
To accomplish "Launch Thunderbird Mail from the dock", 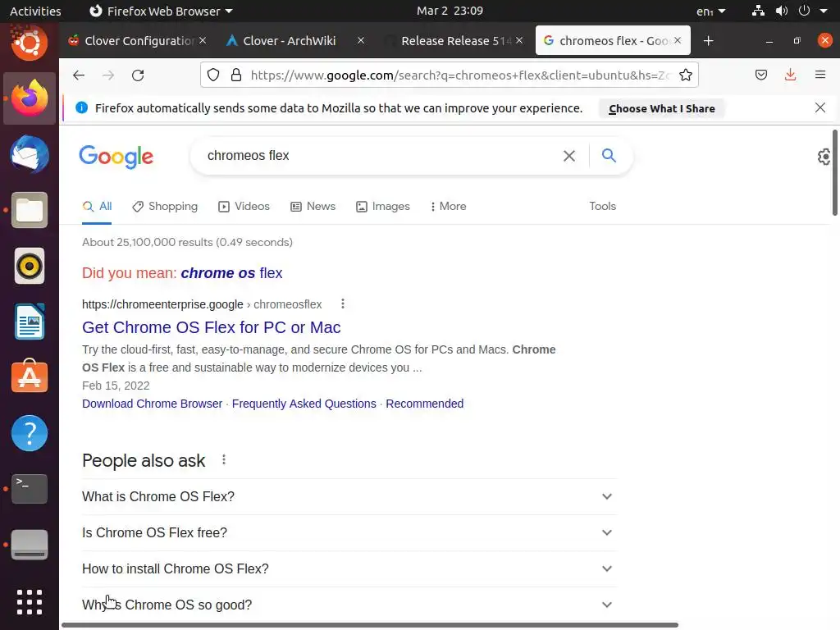I will 30,154.
